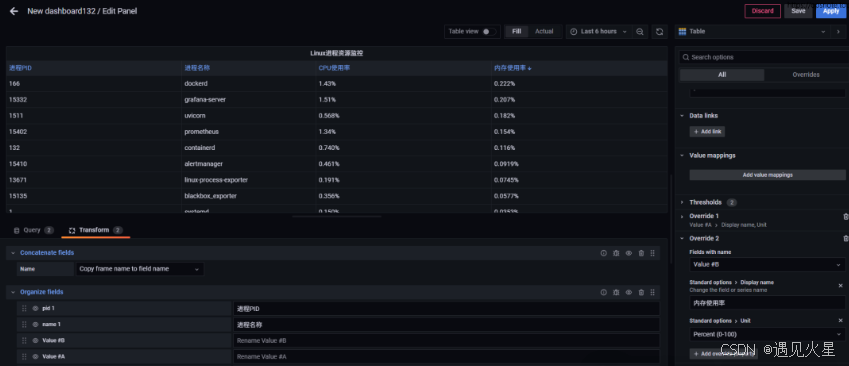This screenshot has height=366, width=849.
Task: Open Copy frame name to field name dropdown
Action: point(140,269)
